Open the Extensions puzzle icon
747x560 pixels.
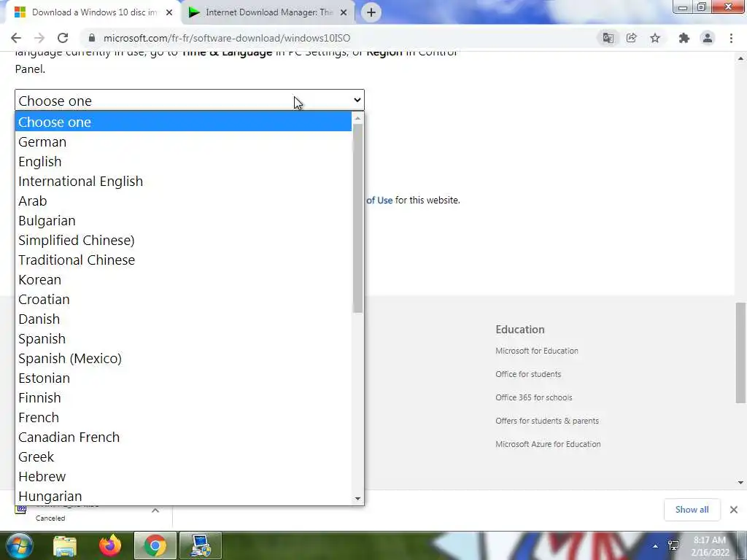click(x=684, y=38)
